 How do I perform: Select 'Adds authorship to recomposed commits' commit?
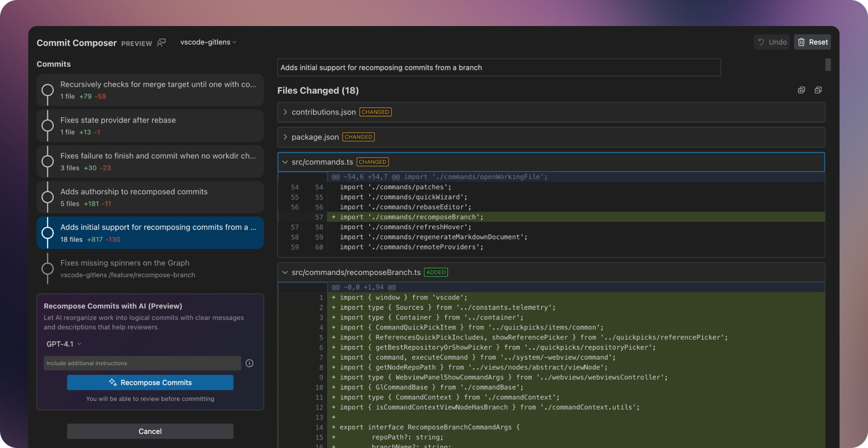tap(150, 197)
